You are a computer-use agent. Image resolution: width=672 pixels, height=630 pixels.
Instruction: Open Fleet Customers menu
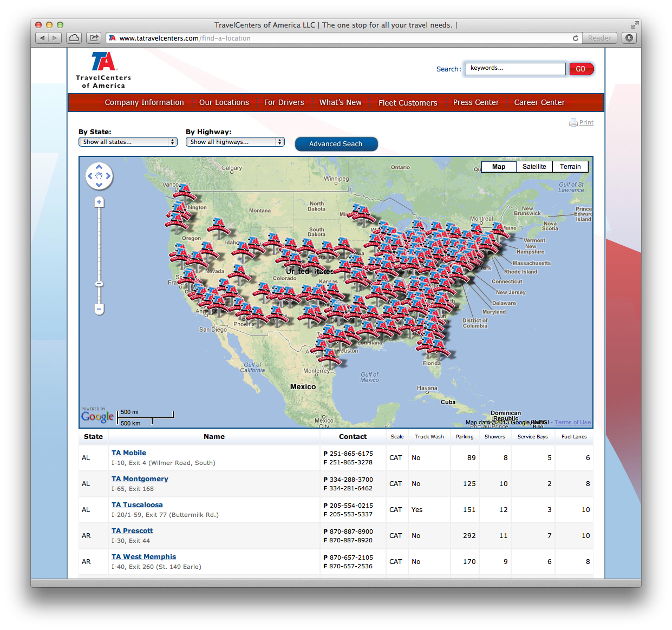(408, 103)
